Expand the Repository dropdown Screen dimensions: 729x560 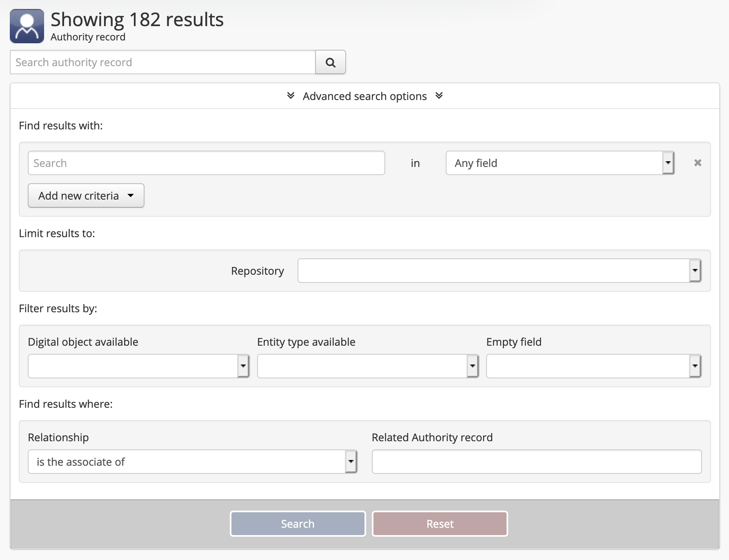coord(499,271)
